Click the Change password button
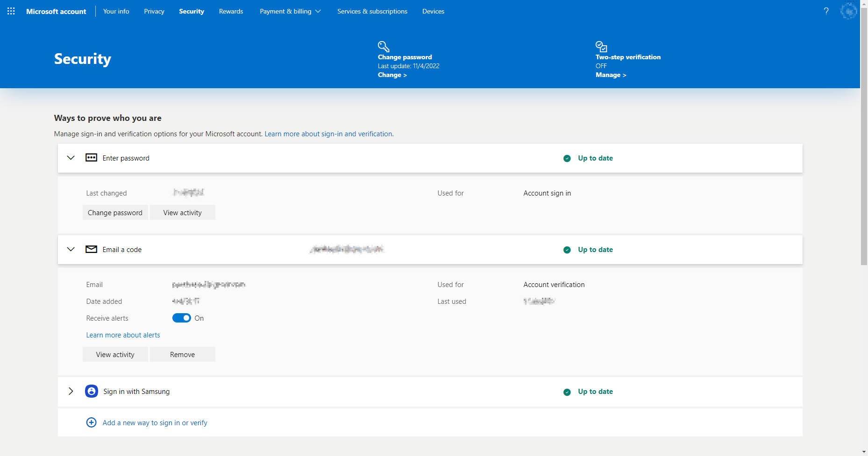Screen dimensions: 868x456 pos(115,212)
